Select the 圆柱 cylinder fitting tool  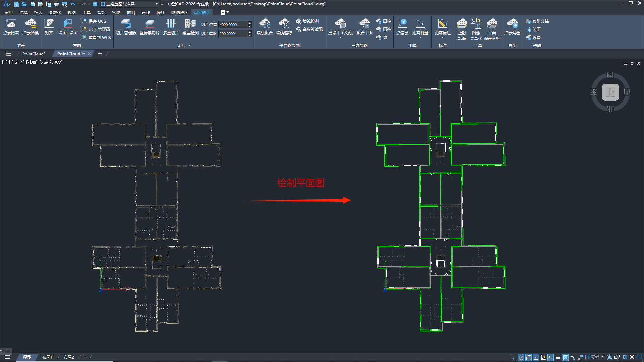point(384,21)
